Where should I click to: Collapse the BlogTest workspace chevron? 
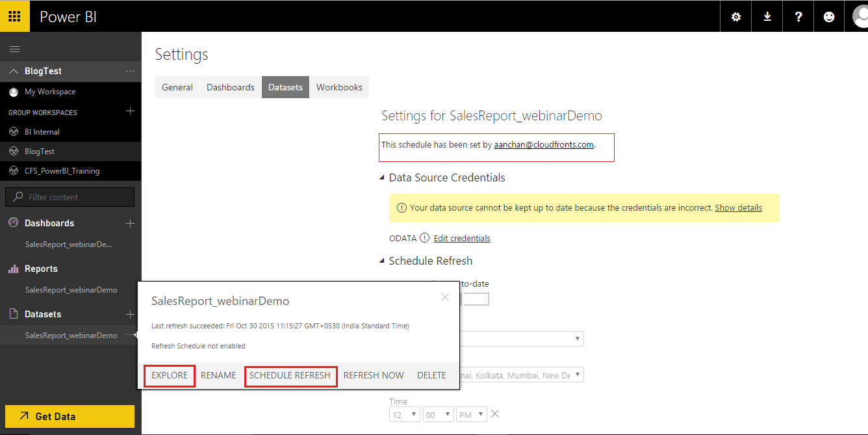click(x=14, y=71)
